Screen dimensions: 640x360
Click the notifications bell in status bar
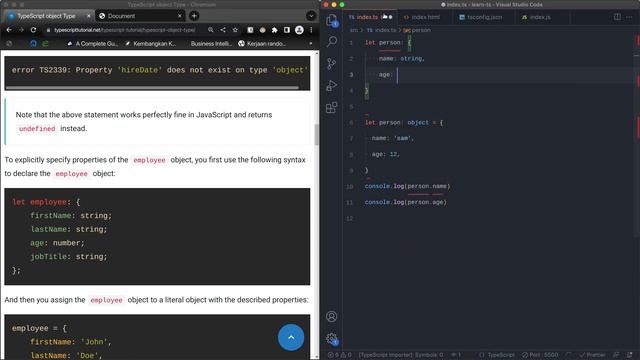629,355
